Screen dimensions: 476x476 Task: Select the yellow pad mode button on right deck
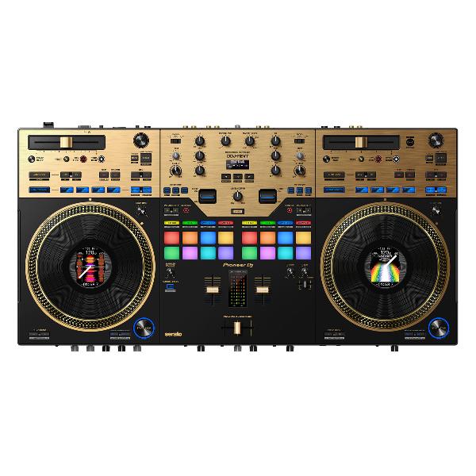250,223
